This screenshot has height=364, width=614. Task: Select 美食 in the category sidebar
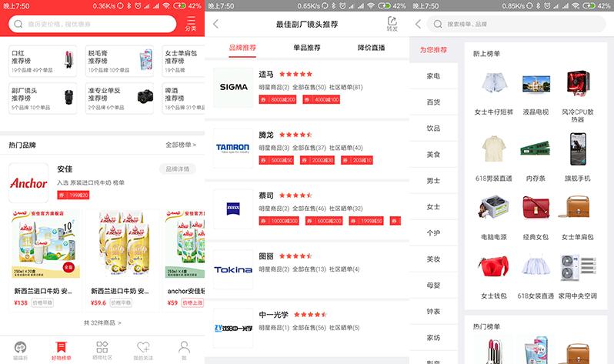click(x=433, y=155)
